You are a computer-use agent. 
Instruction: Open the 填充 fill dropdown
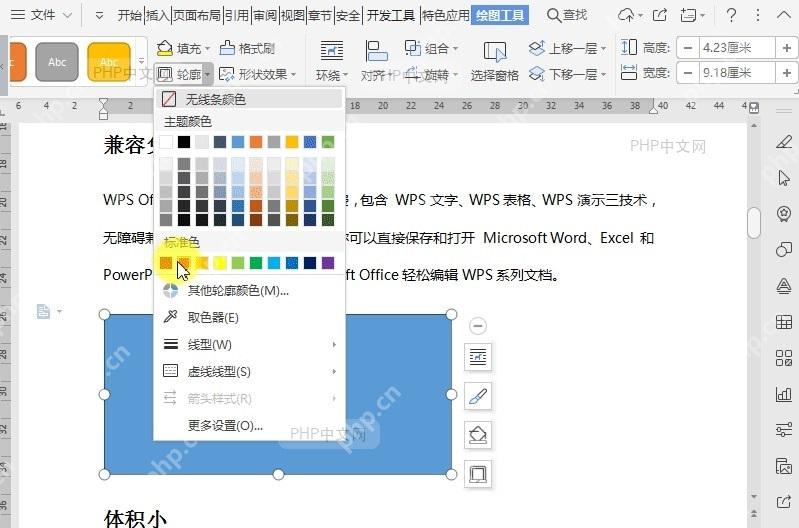(183, 48)
